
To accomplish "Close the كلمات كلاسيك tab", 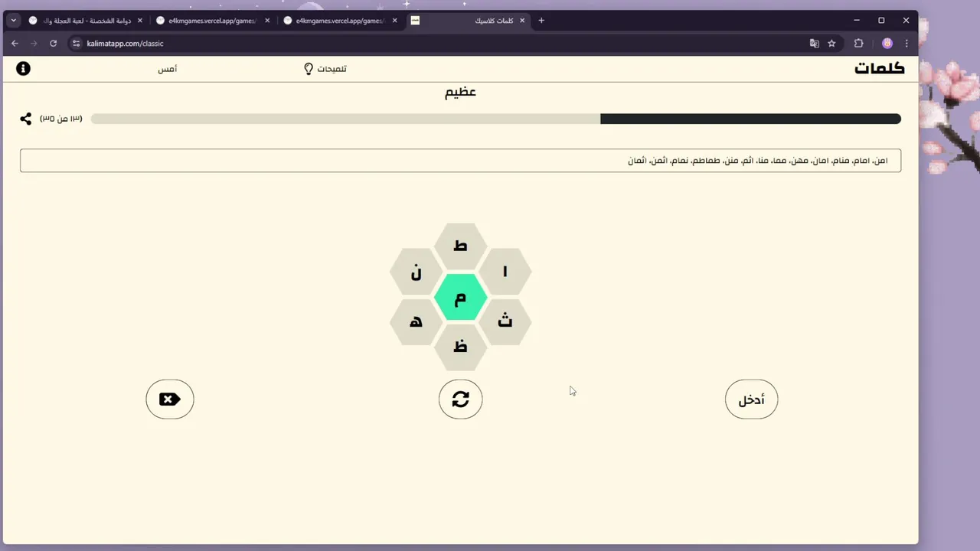I will 523,21.
